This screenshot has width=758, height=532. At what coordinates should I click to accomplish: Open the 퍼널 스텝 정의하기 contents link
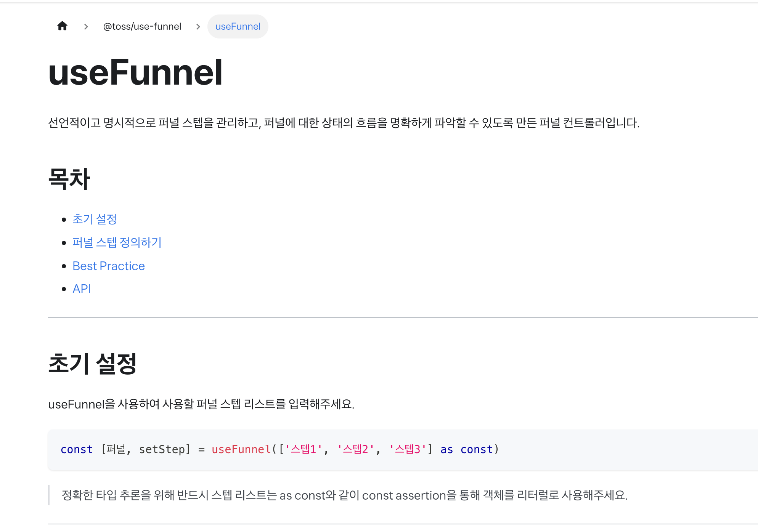[117, 242]
